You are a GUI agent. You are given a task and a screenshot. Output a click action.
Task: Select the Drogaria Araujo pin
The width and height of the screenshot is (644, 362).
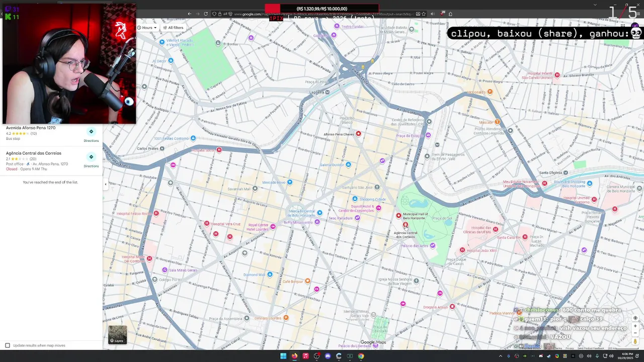click(452, 307)
